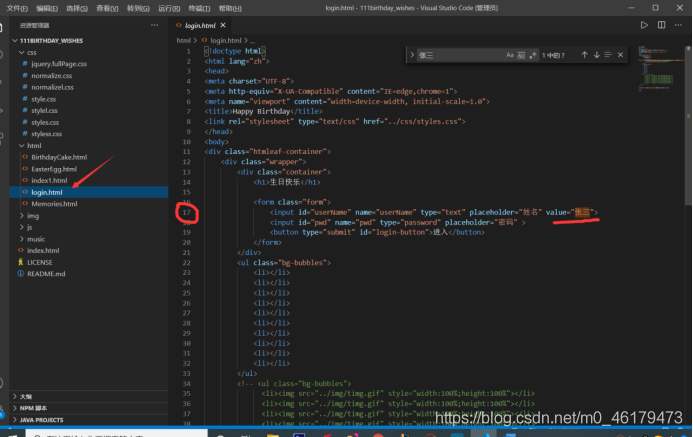Open the 运行(R) menu
The height and width of the screenshot is (437, 693).
click(169, 8)
